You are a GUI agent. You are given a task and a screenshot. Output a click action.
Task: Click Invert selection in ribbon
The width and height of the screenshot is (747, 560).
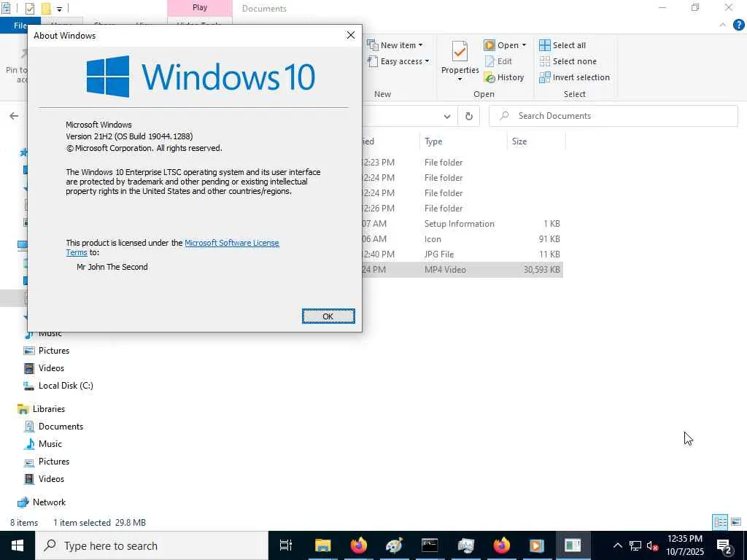(x=575, y=77)
